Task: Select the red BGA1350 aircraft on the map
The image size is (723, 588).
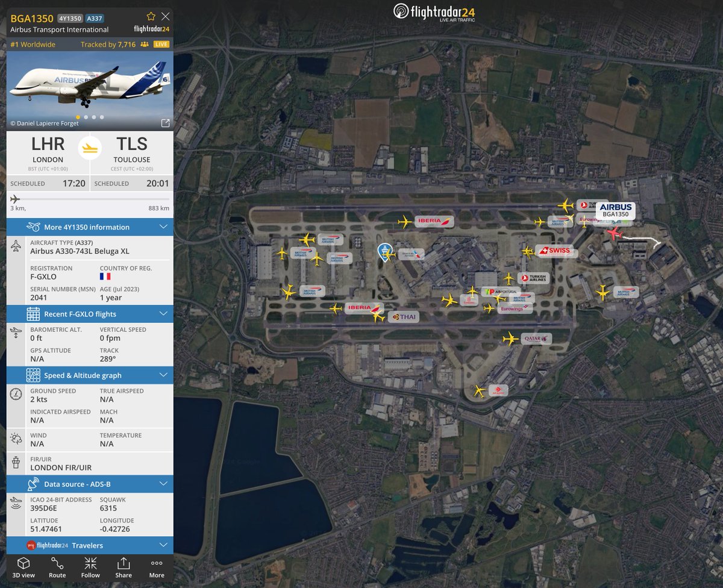Action: (614, 233)
